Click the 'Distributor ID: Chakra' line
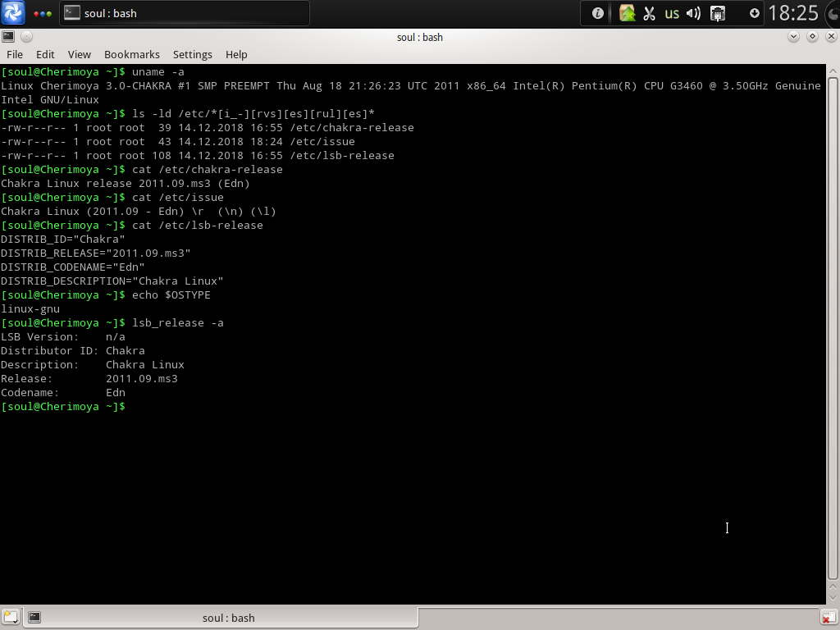The width and height of the screenshot is (840, 630). click(73, 350)
